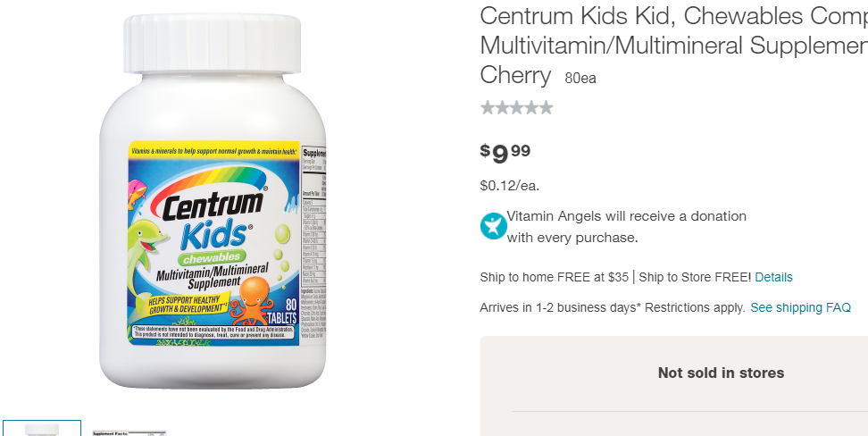Click the $9.99 price
868x436 pixels.
505,154
